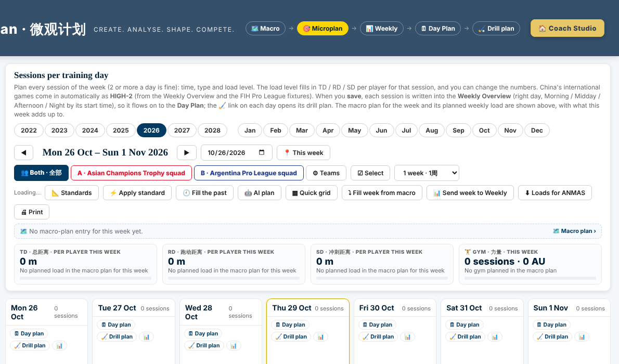Open the Day Plan step in header
This screenshot has height=364, width=619.
[438, 29]
